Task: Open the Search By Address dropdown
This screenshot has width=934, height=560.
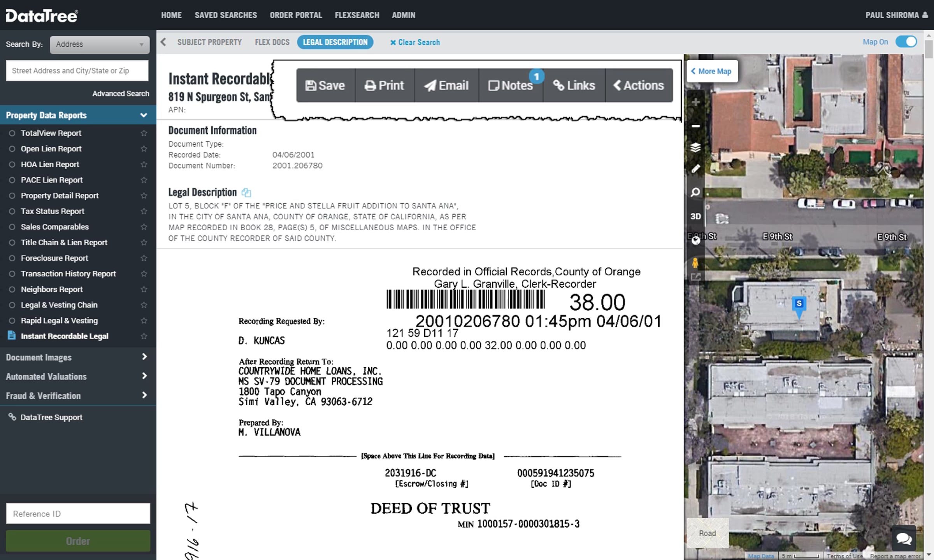Action: pos(100,44)
